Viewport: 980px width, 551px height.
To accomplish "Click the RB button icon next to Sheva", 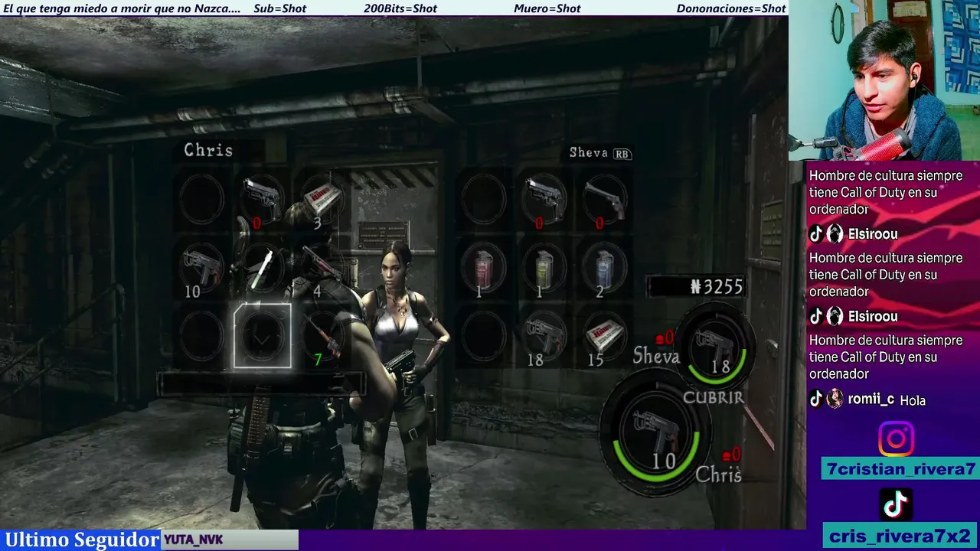I will 622,154.
